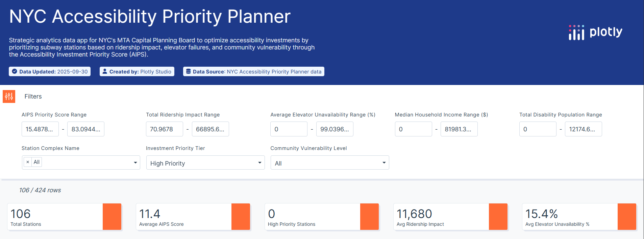The image size is (644, 239).
Task: Click the AIPS Priority Score maximum field
Action: pos(85,129)
